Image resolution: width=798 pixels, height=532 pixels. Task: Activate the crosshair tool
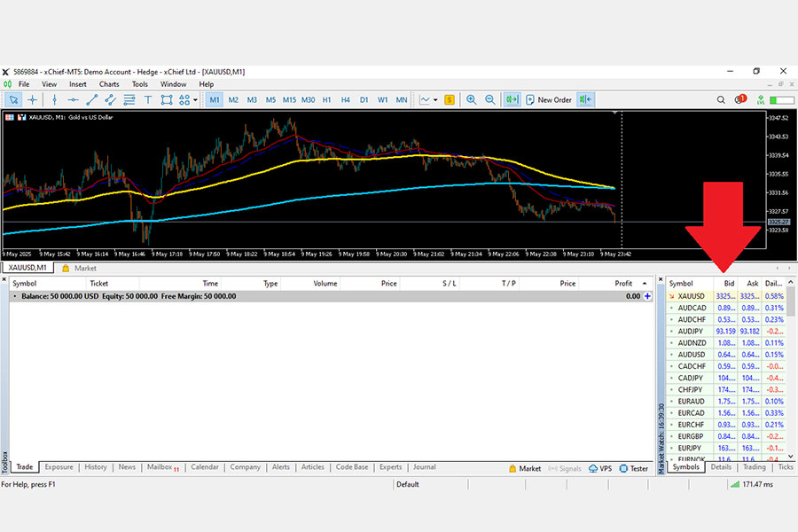click(33, 100)
